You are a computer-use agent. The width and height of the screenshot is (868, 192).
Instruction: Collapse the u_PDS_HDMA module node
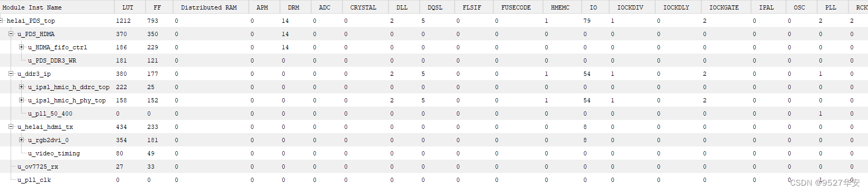(11, 33)
